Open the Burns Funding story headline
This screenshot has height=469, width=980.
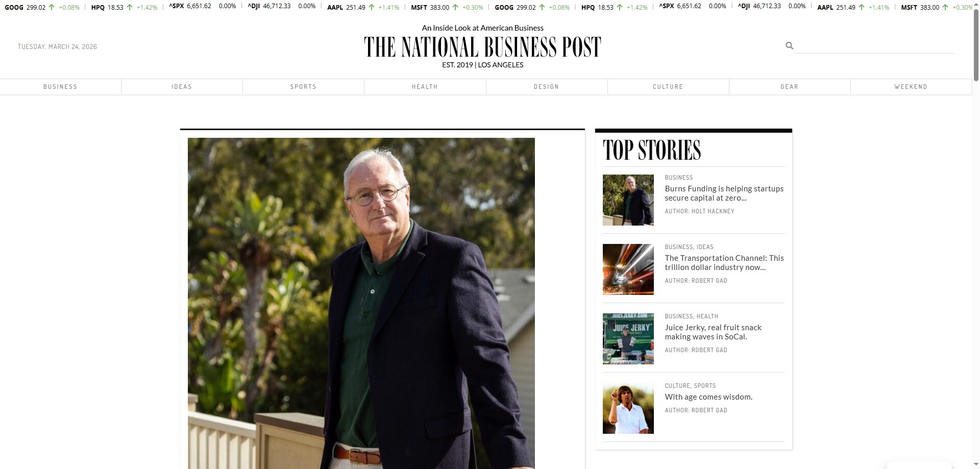(724, 193)
